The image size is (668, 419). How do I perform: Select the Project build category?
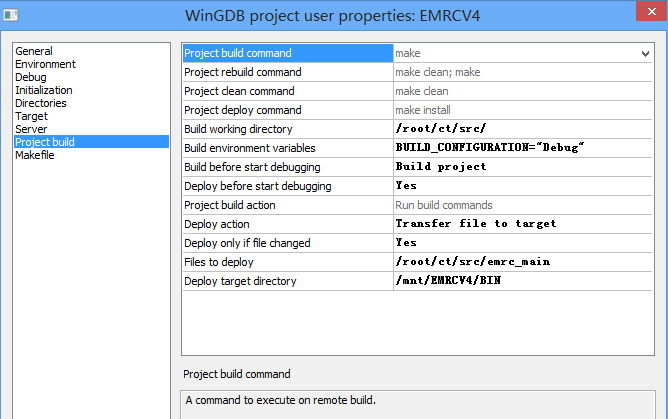pos(91,142)
